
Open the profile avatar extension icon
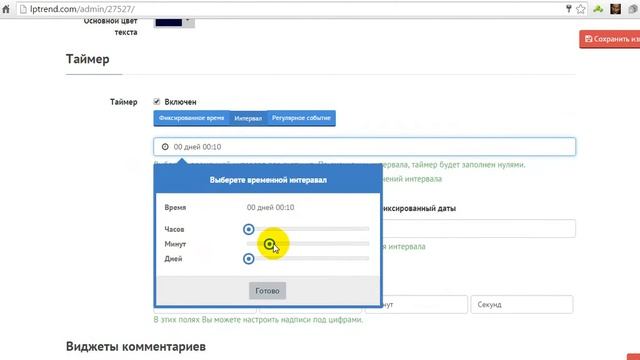click(x=616, y=9)
